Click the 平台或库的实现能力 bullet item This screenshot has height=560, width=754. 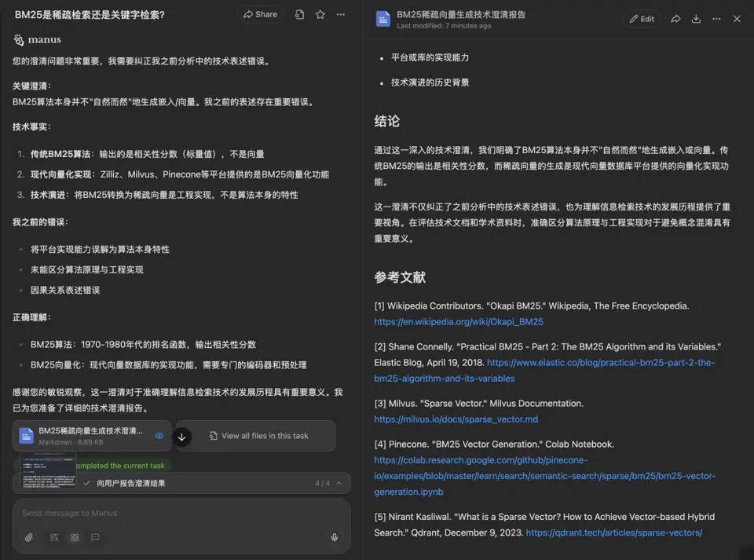pos(430,57)
